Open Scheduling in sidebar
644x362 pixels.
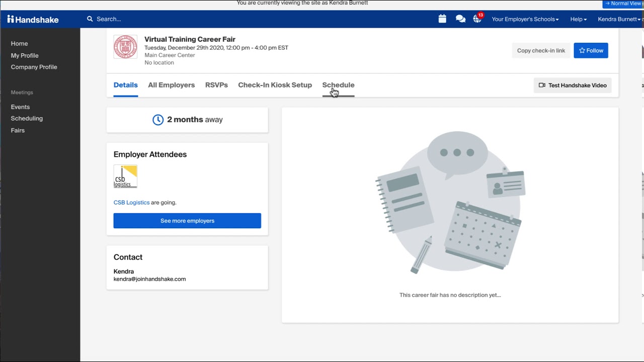(x=27, y=119)
